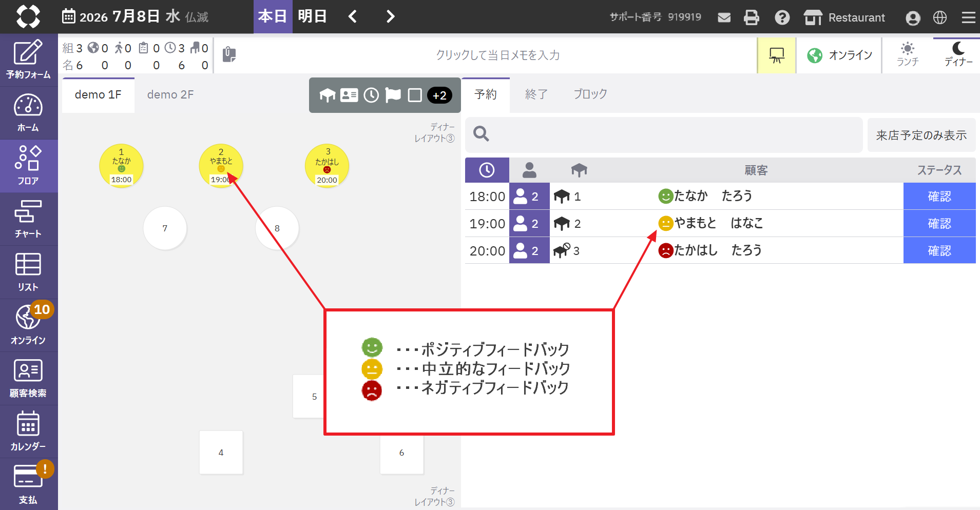Screen dimensions: 980x510
Task: Open 支払 payment section
Action: pyautogui.click(x=29, y=484)
